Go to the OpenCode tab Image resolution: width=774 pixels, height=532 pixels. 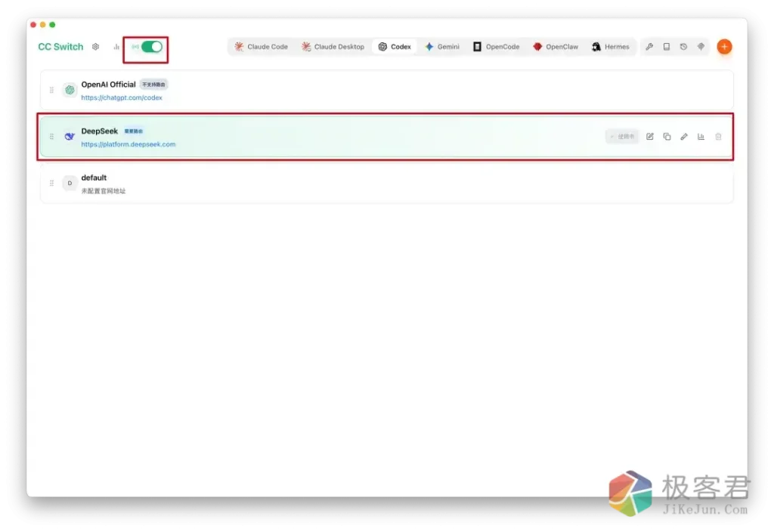(x=496, y=46)
